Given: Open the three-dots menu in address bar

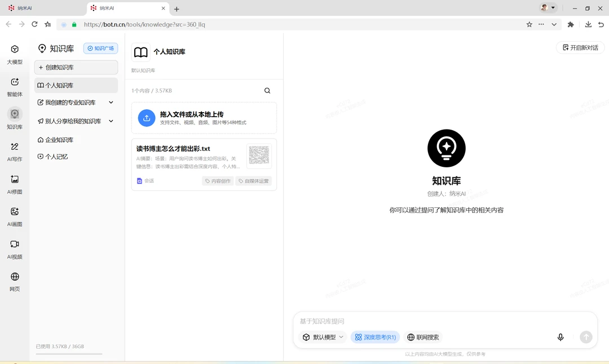Looking at the screenshot, I should 541,24.
